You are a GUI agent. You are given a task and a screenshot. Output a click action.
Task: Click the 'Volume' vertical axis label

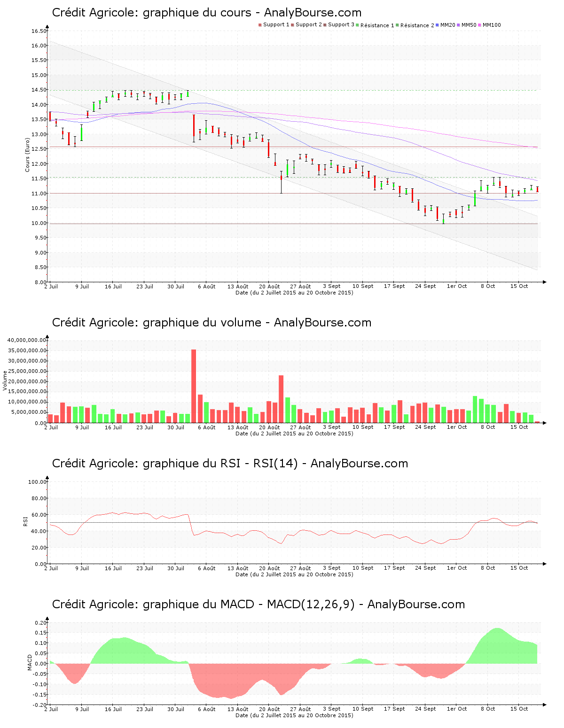coord(5,380)
